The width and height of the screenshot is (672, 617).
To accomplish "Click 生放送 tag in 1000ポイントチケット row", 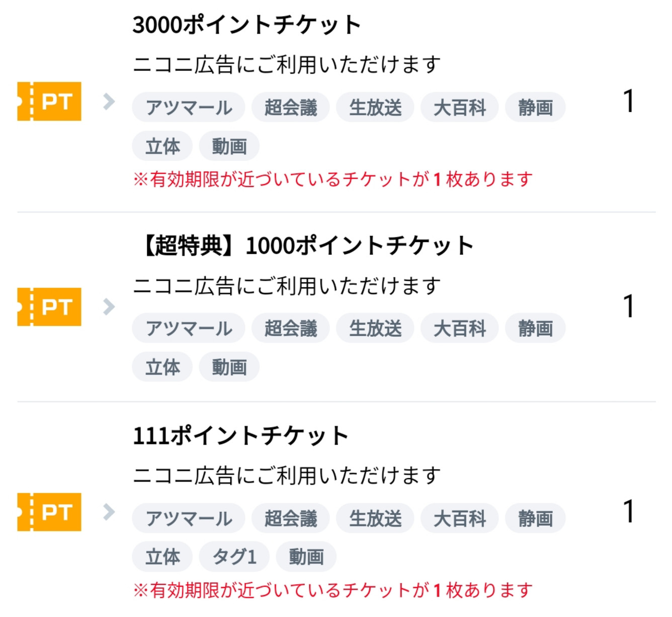I will (375, 329).
